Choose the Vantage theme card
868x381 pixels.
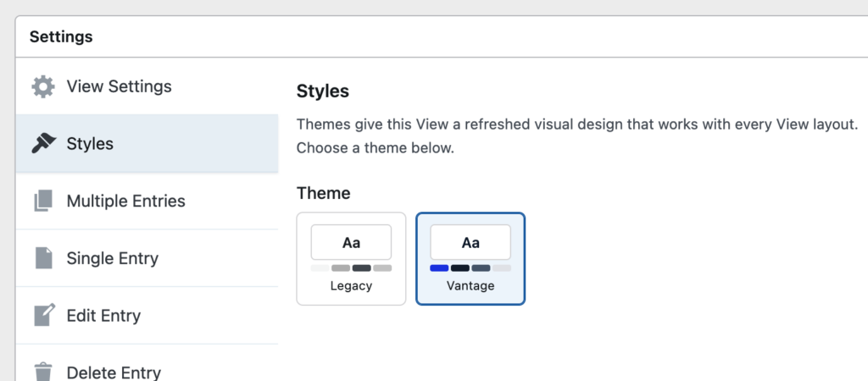click(470, 258)
